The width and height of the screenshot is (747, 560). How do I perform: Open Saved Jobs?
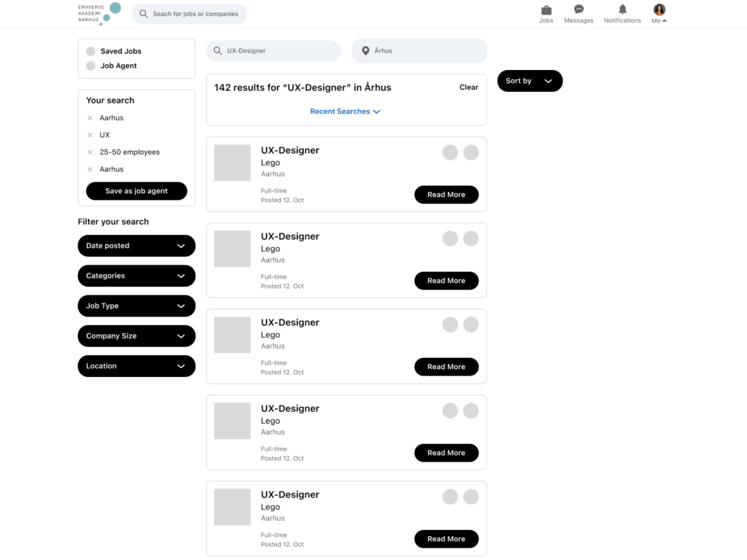click(x=120, y=51)
